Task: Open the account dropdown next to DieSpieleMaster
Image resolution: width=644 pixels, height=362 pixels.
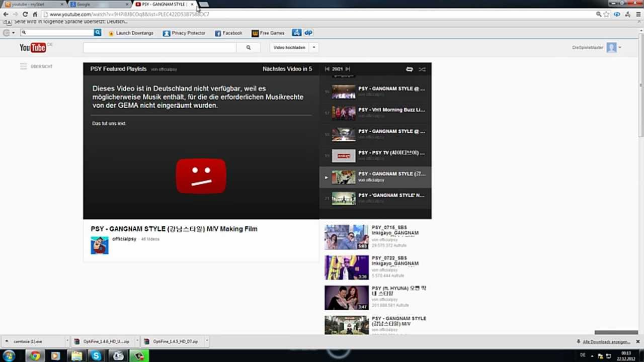Action: click(620, 47)
